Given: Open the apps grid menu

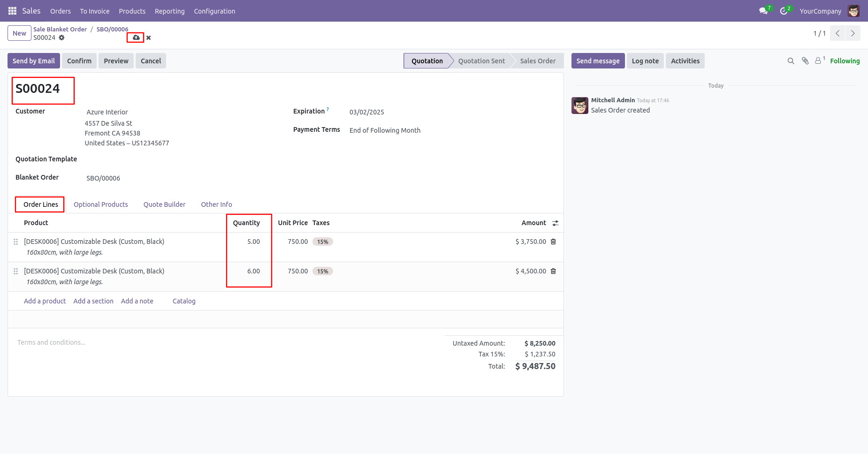Looking at the screenshot, I should (x=12, y=11).
